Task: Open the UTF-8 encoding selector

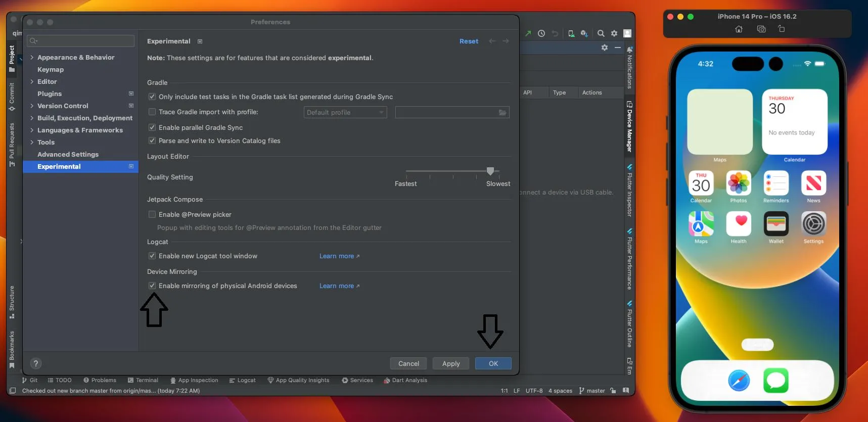Action: [534, 391]
